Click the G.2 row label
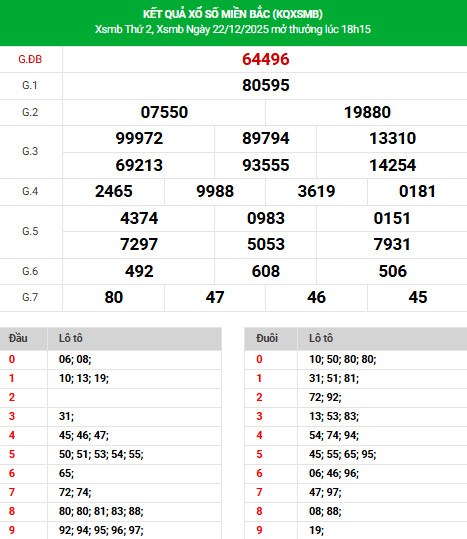 (x=30, y=112)
